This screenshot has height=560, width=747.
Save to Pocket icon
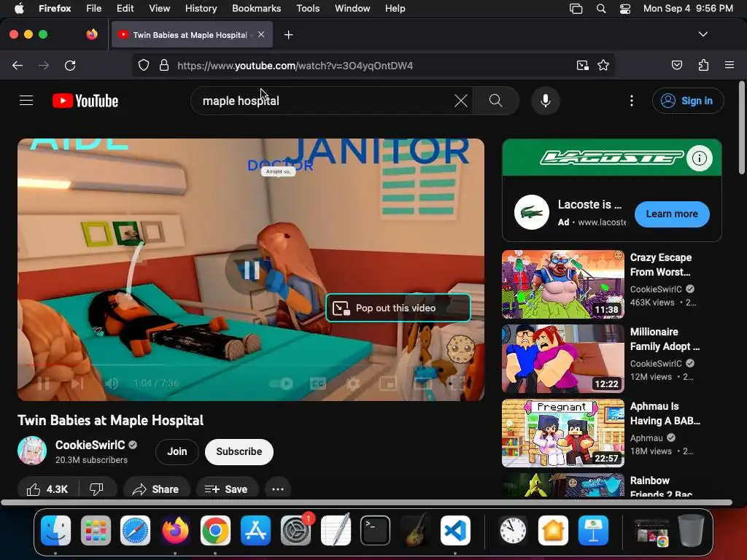[x=677, y=65]
